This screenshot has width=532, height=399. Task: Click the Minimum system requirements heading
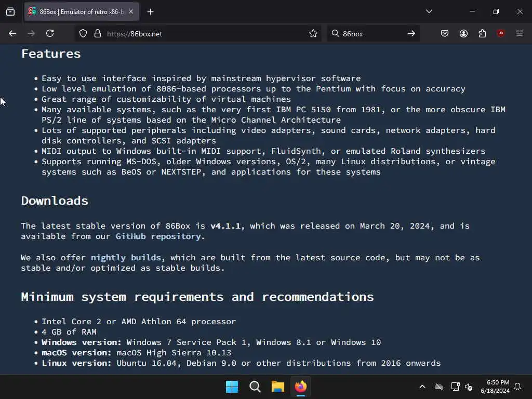(197, 297)
